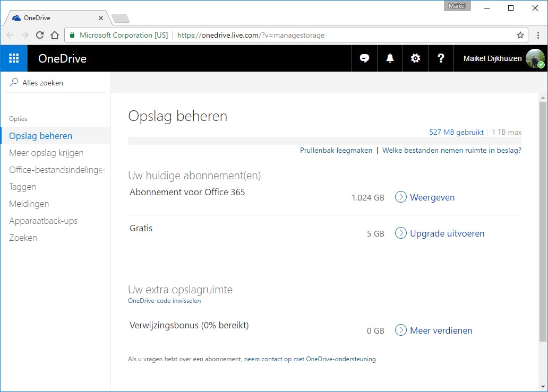Screen dimensions: 548x392
Task: Open the settings gear icon
Action: 415,58
